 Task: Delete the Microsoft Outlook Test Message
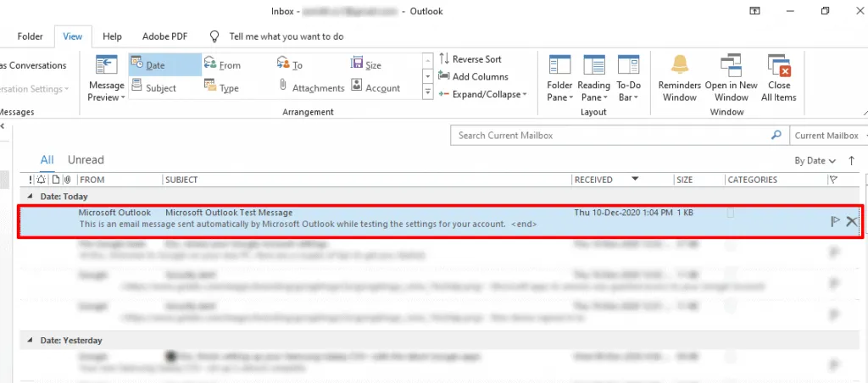pos(851,221)
